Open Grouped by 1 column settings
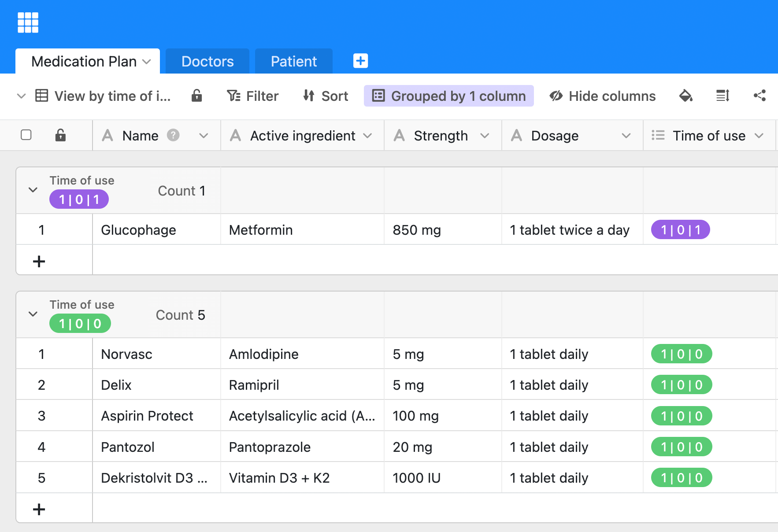The height and width of the screenshot is (532, 778). pyautogui.click(x=449, y=96)
